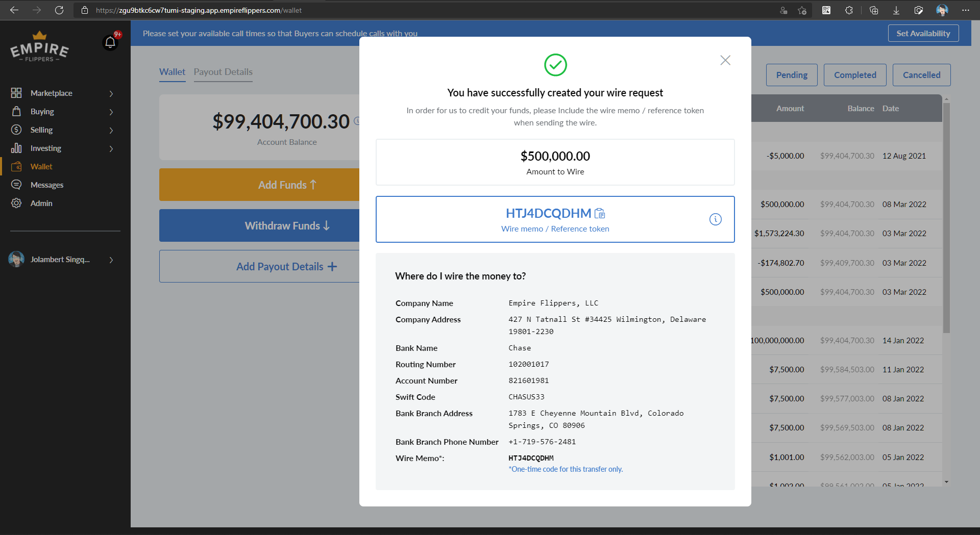Viewport: 980px width, 535px height.
Task: Filter transactions by Cancelled
Action: pyautogui.click(x=921, y=75)
